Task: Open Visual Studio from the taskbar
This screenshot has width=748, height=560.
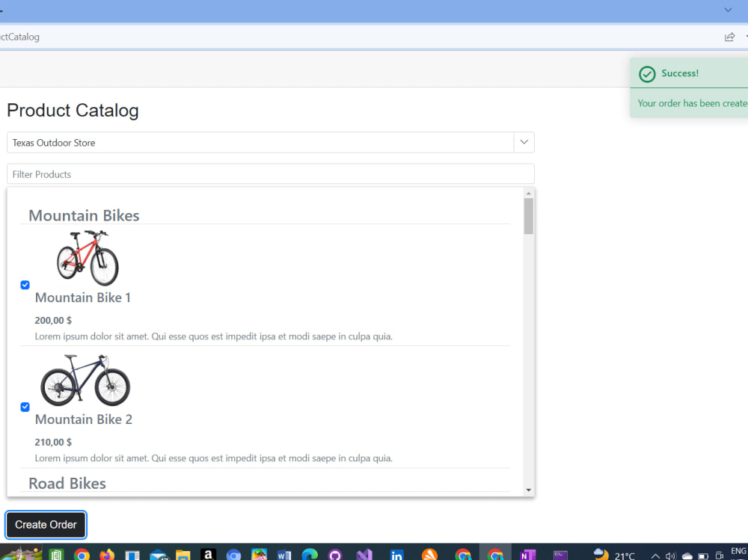Action: point(364,555)
